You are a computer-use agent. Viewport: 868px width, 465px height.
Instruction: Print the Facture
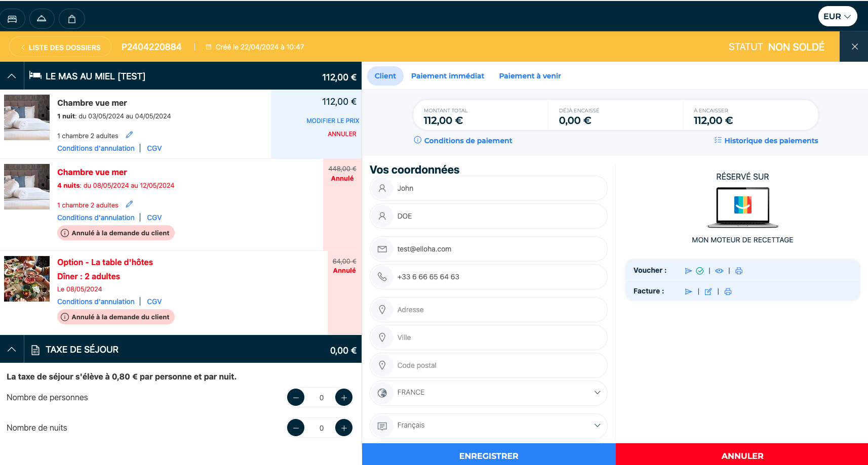click(x=728, y=291)
